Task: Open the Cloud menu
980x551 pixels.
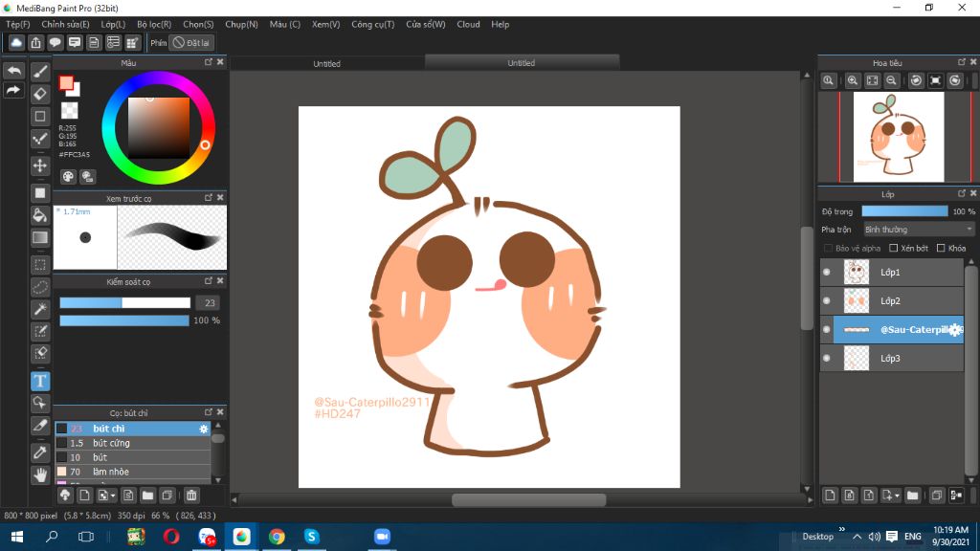Action: [x=468, y=24]
